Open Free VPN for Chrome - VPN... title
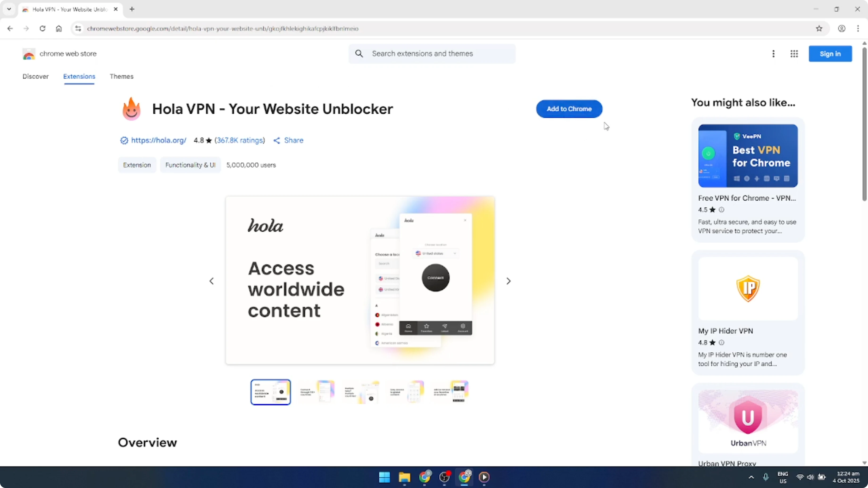Viewport: 868px width, 488px height. tap(747, 198)
